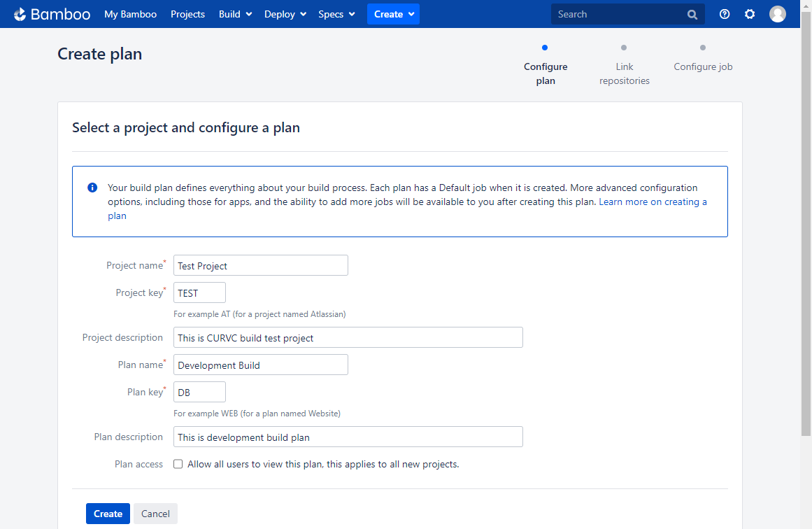Click the Create button at form bottom
The width and height of the screenshot is (812, 529).
pos(108,514)
